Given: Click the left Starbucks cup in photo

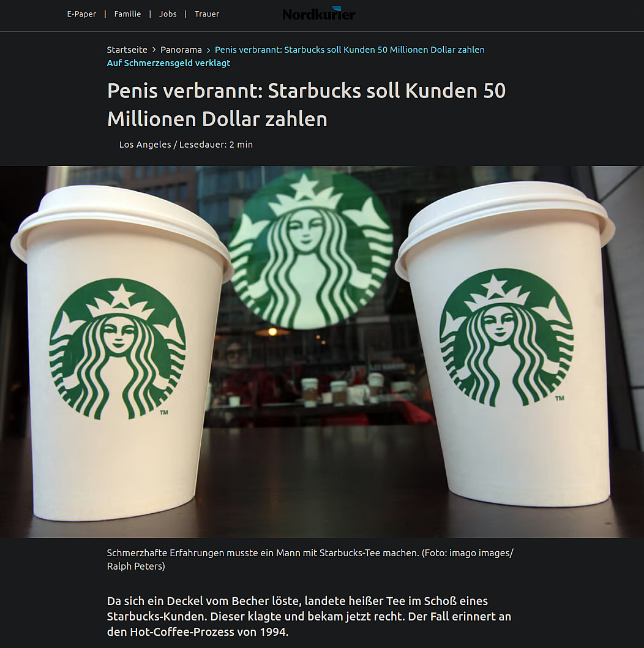Looking at the screenshot, I should point(121,353).
